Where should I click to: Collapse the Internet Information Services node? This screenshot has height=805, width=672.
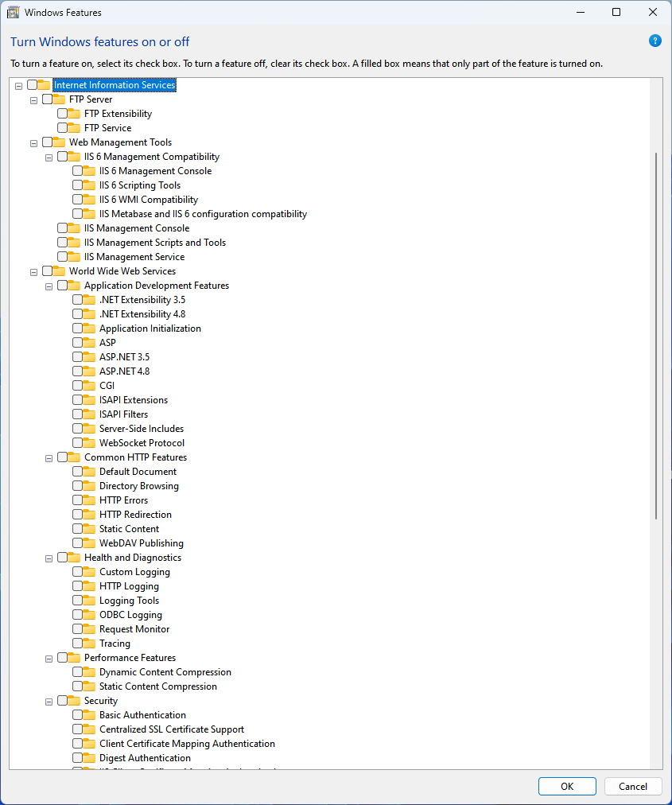pyautogui.click(x=18, y=86)
